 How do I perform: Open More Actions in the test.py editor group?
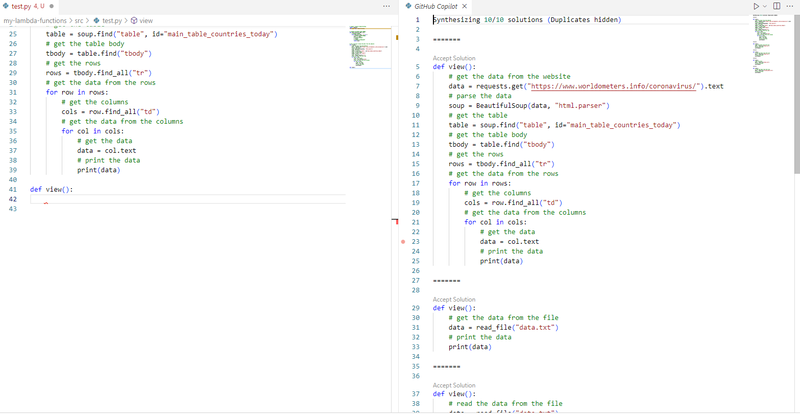(x=386, y=6)
